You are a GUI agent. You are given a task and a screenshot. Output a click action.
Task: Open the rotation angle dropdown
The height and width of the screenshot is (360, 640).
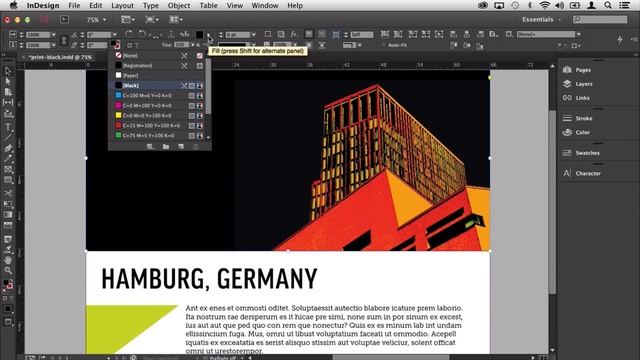point(114,35)
